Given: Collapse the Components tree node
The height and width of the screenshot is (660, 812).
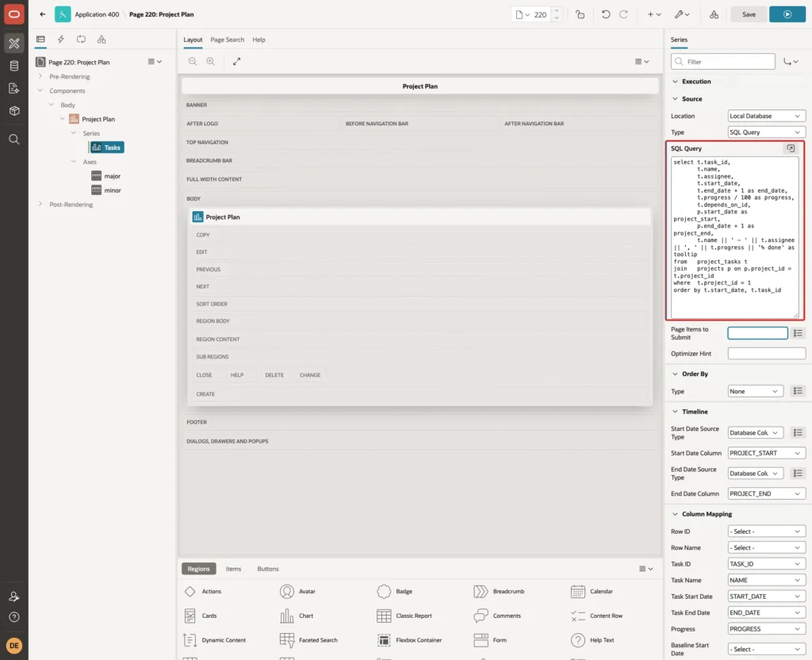Looking at the screenshot, I should point(40,90).
